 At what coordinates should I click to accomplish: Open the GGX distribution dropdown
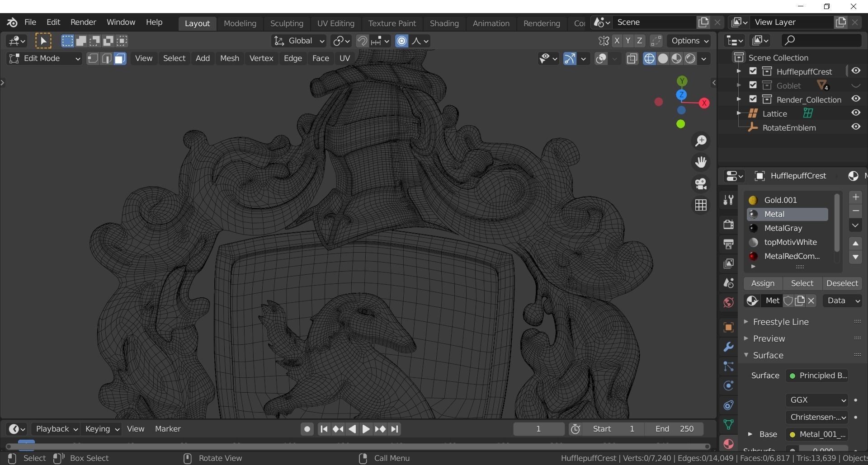pyautogui.click(x=816, y=400)
